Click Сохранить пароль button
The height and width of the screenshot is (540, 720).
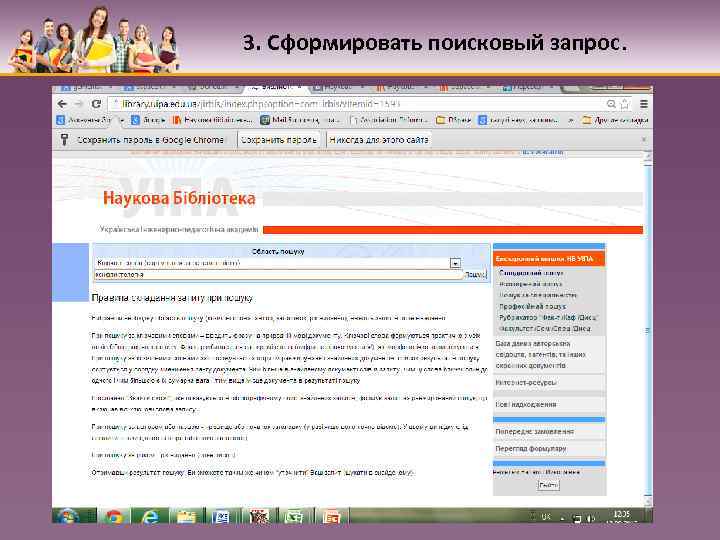pyautogui.click(x=279, y=140)
